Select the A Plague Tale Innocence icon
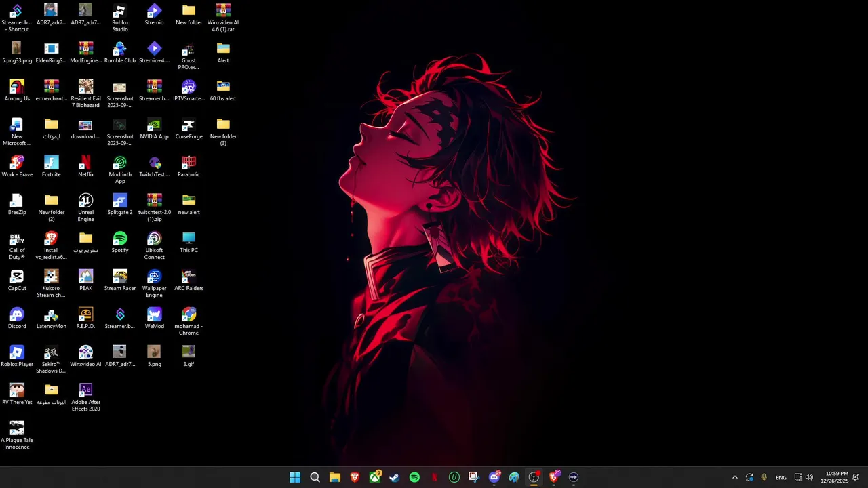 [x=17, y=436]
